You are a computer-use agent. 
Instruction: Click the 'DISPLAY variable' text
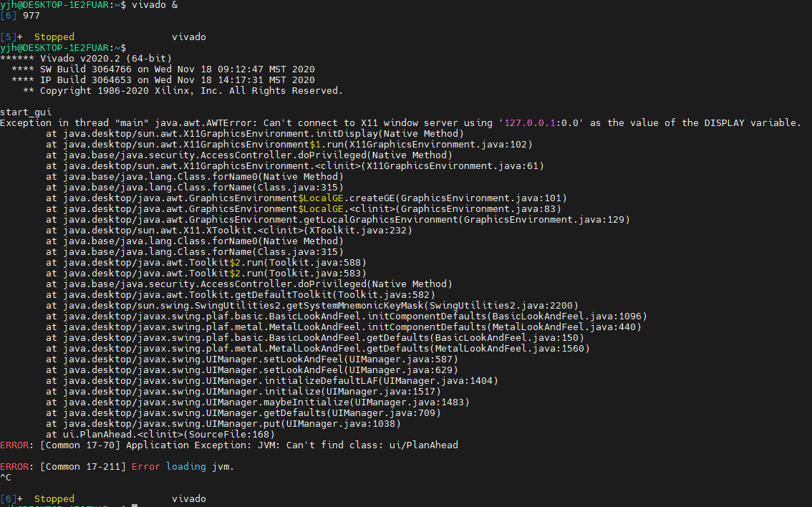(749, 122)
